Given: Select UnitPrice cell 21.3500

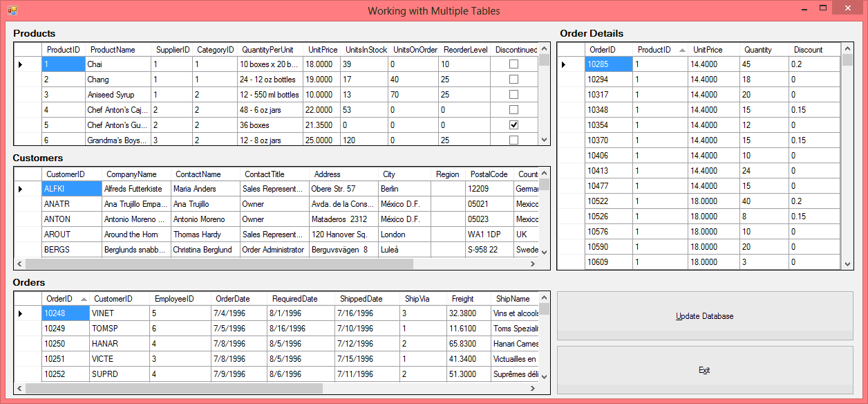Looking at the screenshot, I should pyautogui.click(x=321, y=125).
